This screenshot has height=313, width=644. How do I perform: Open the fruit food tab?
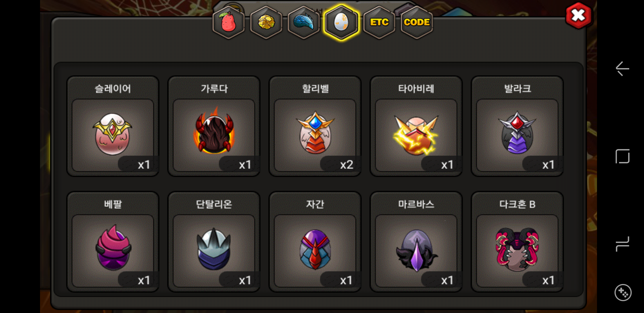click(229, 22)
